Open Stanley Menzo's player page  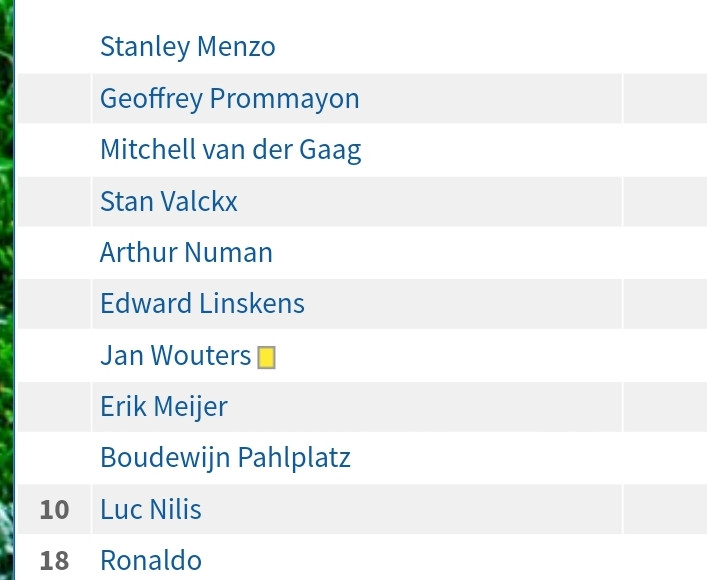188,47
